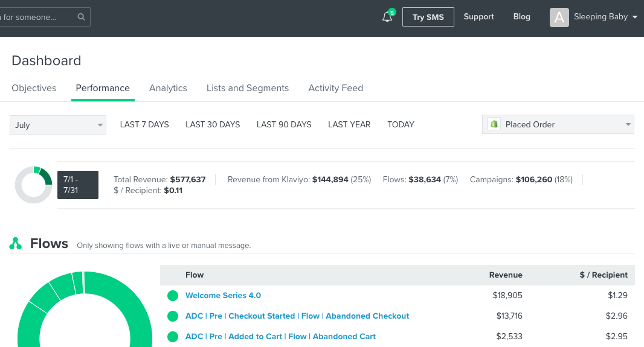Open the Analytics tab

click(168, 88)
